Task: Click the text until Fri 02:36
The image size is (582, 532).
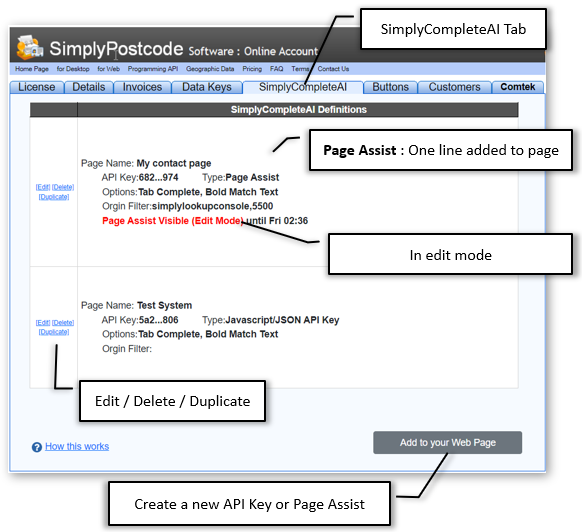Action: tap(277, 221)
